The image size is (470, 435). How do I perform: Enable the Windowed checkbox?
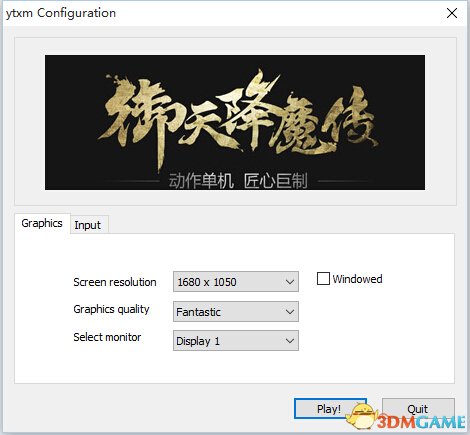[x=323, y=279]
